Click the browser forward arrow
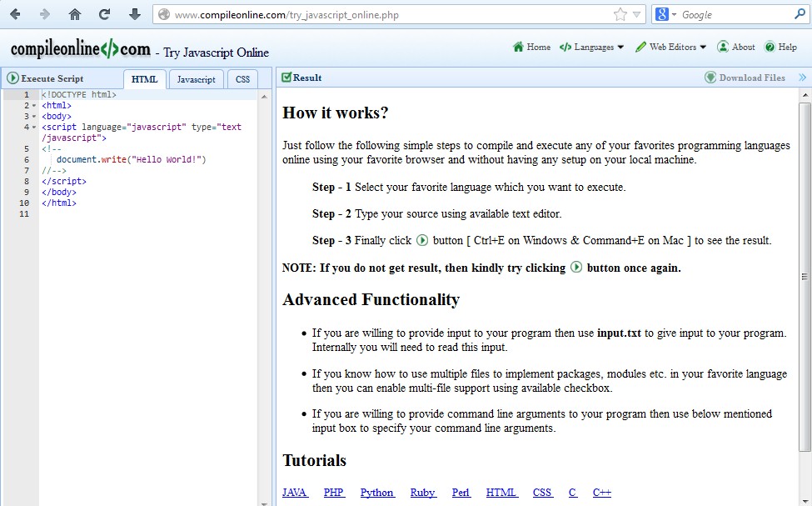Screen dimensions: 812x506 point(45,14)
